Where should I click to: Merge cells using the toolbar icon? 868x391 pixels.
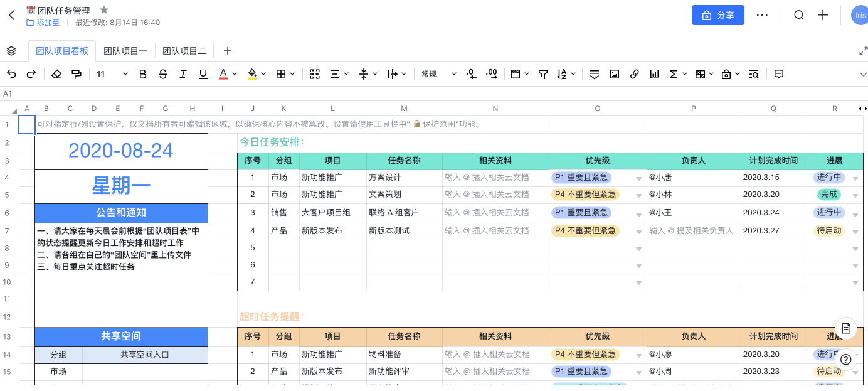(x=315, y=74)
